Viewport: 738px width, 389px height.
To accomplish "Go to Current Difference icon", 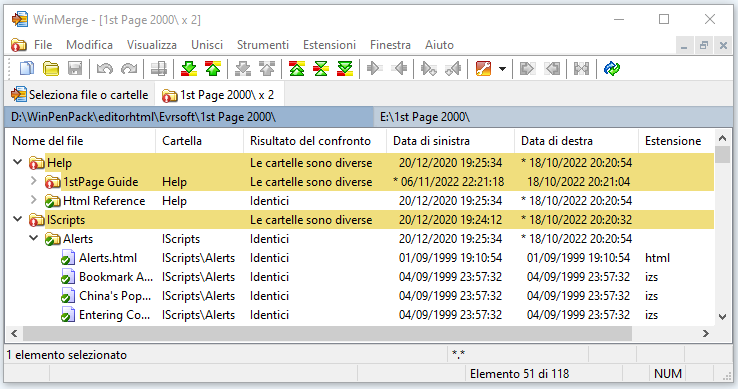I will coord(321,69).
